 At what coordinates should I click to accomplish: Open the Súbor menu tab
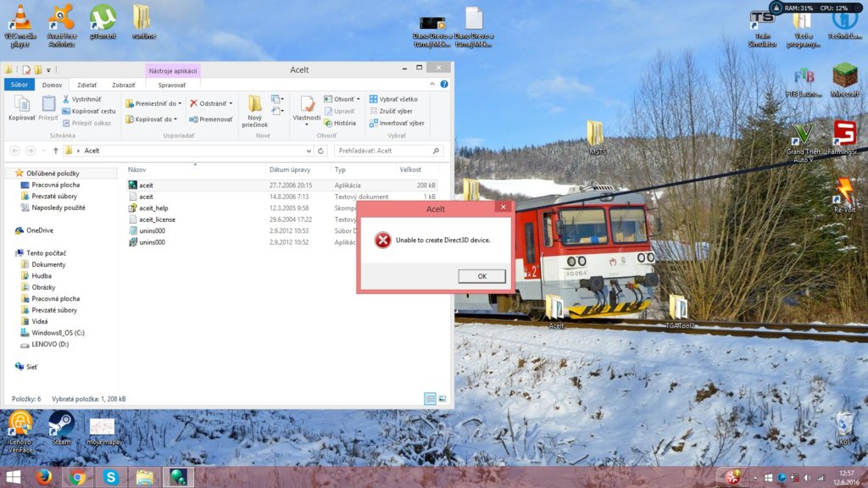point(19,85)
